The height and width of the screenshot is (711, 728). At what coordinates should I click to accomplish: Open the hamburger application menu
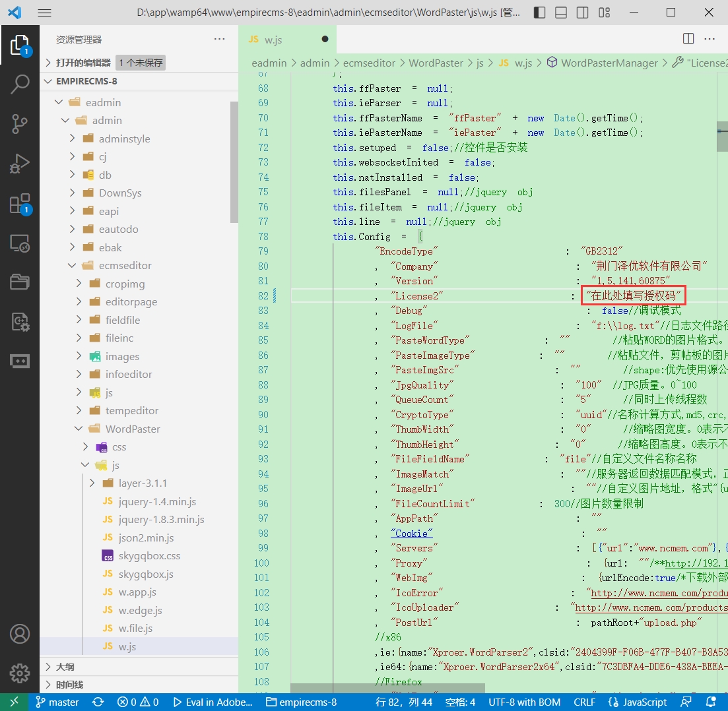point(44,13)
